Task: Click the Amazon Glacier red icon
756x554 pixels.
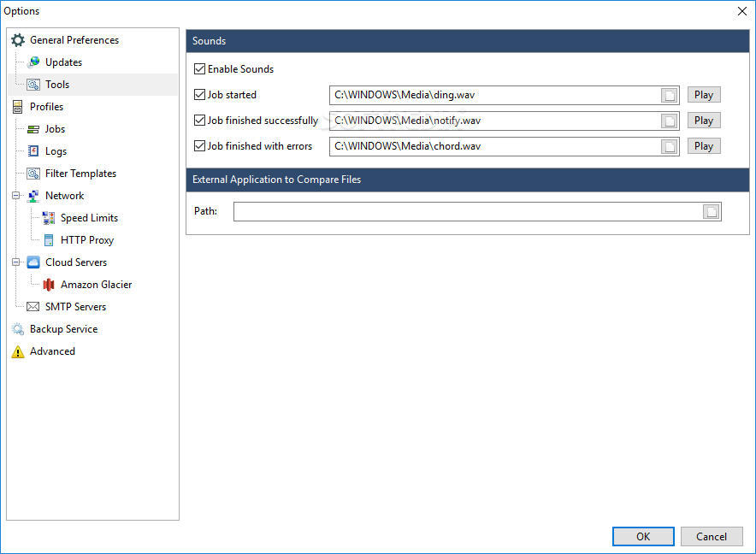Action: pos(49,285)
